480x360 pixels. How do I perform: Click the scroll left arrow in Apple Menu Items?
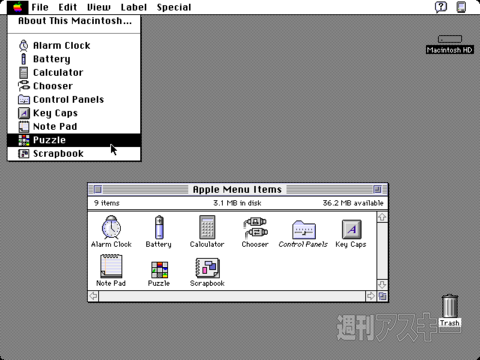[x=94, y=296]
